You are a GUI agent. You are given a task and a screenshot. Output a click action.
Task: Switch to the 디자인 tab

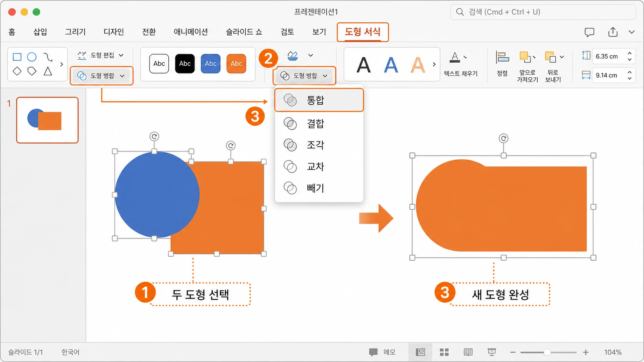(x=114, y=32)
